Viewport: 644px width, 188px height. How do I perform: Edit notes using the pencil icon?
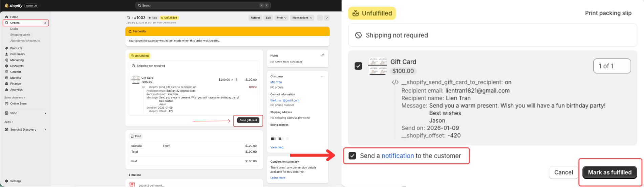(x=323, y=55)
